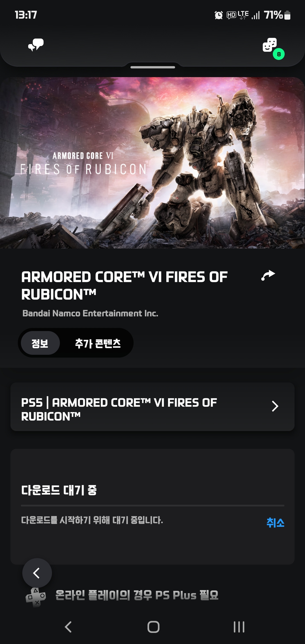The image size is (305, 644).
Task: Tap the download progress bar
Action: pos(152,505)
